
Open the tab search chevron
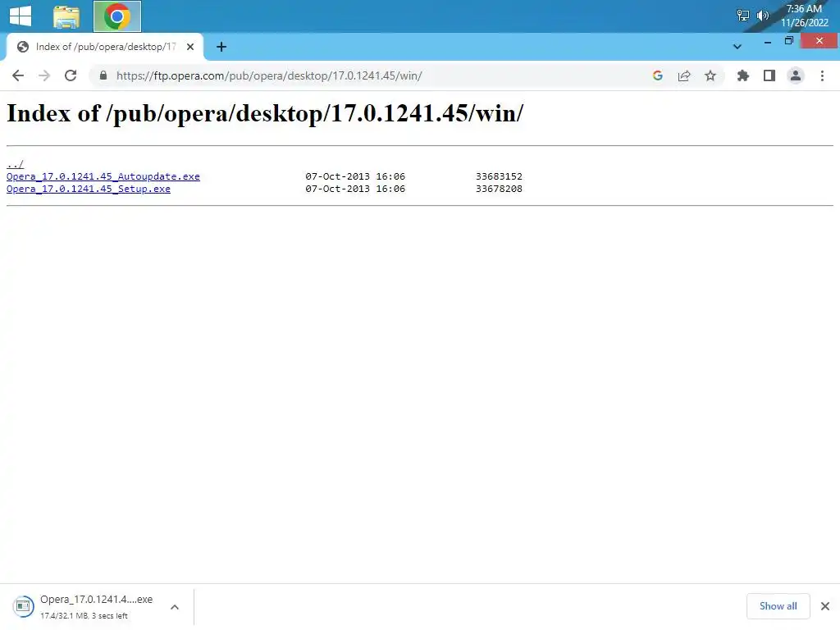737,47
